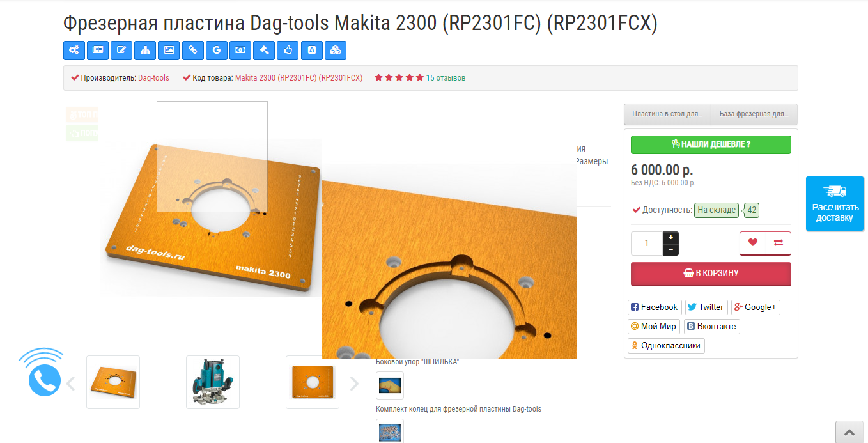Click the 'В КОРЗИНУ' add-to-cart button
Image resolution: width=868 pixels, height=443 pixels.
(x=711, y=274)
